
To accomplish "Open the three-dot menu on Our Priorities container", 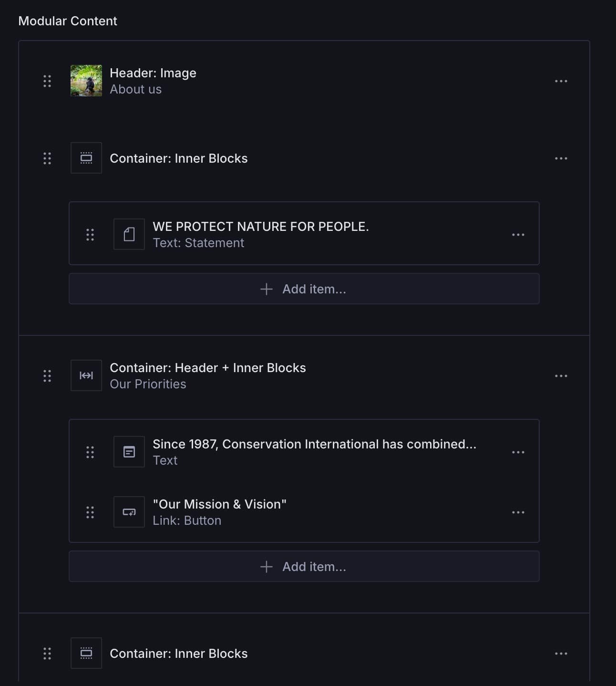I will point(561,375).
